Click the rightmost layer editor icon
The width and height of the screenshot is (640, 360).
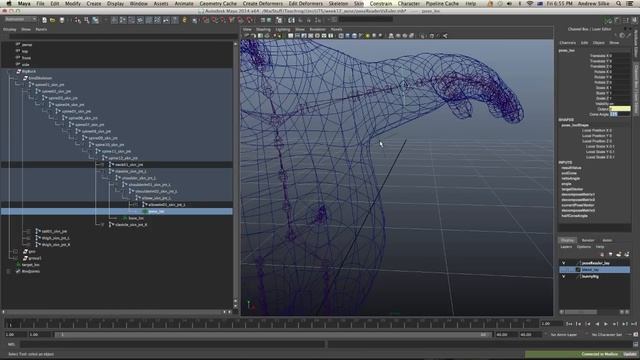627,254
